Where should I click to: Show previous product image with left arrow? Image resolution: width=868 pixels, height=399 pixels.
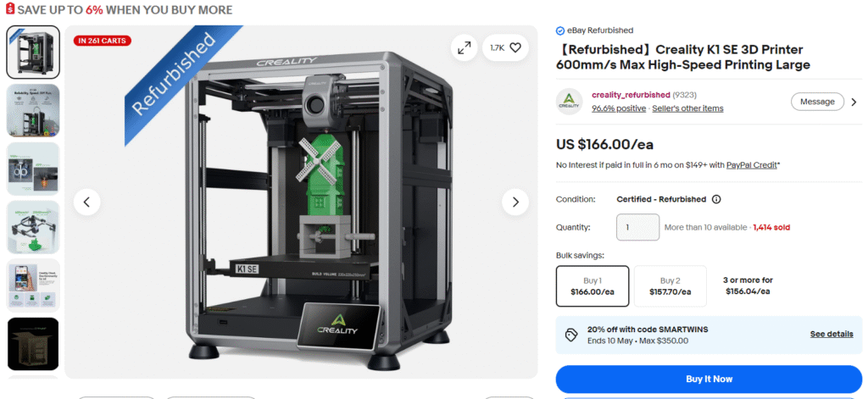point(87,202)
